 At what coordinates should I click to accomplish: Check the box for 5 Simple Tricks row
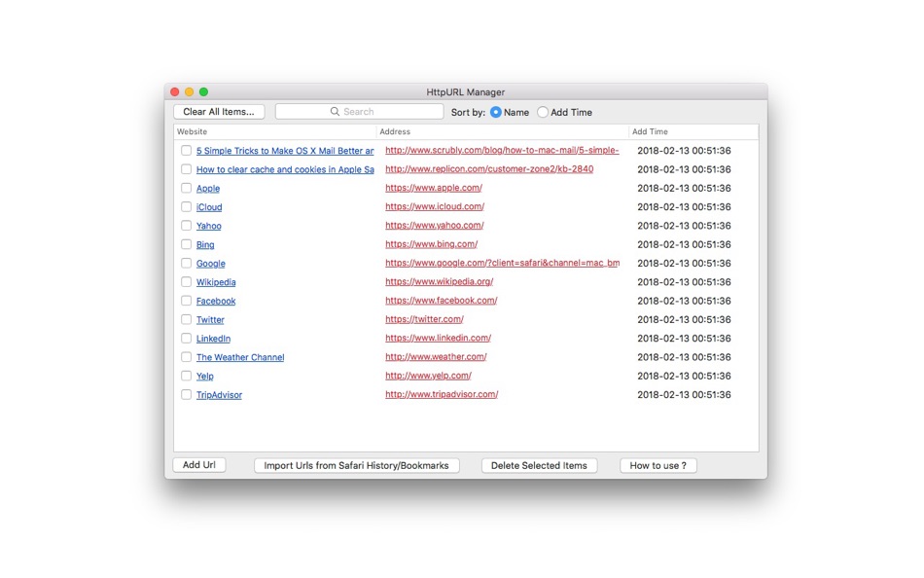[x=186, y=151]
